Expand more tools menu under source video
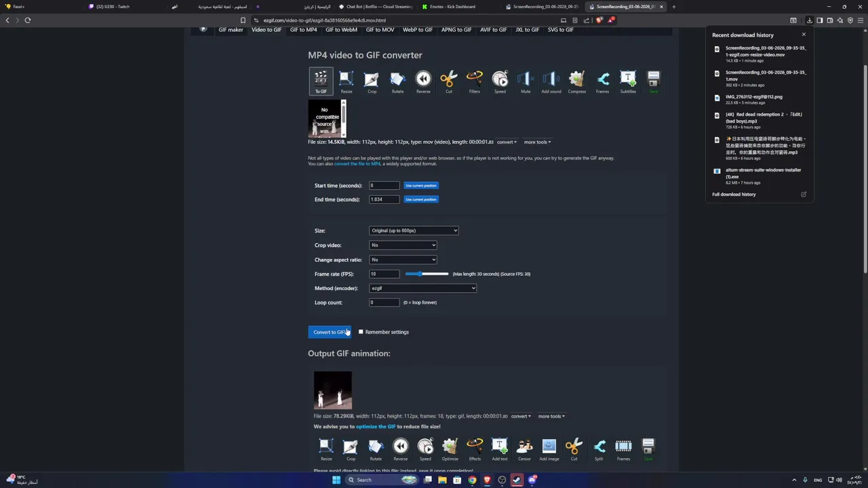Viewport: 868px width, 488px height. pos(537,142)
